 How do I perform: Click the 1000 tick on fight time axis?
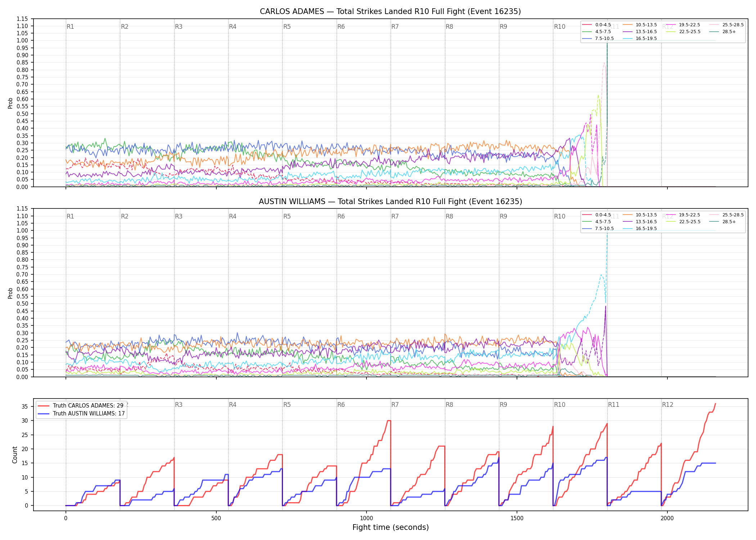(x=366, y=518)
